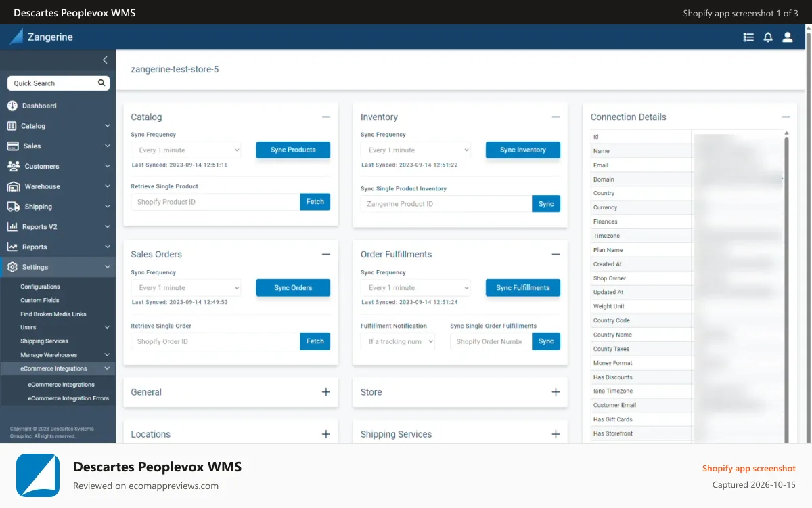Image resolution: width=812 pixels, height=508 pixels.
Task: Click Fetch next to Shopify Order ID
Action: pyautogui.click(x=315, y=341)
